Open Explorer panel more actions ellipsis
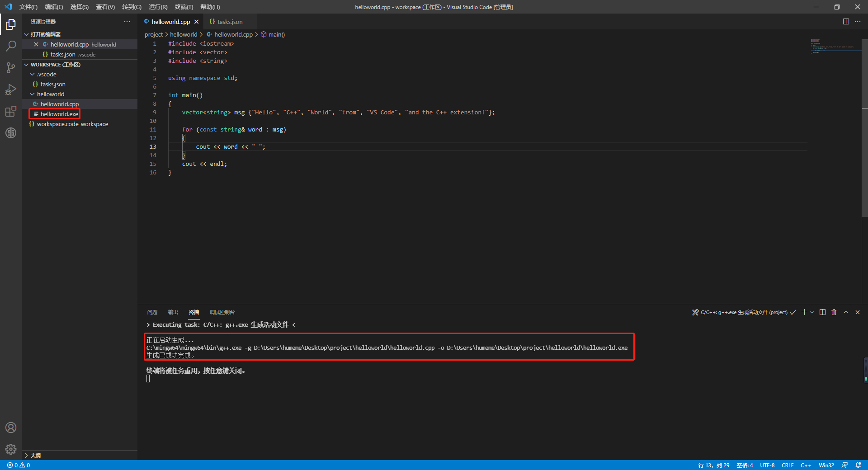868x470 pixels. [127, 22]
